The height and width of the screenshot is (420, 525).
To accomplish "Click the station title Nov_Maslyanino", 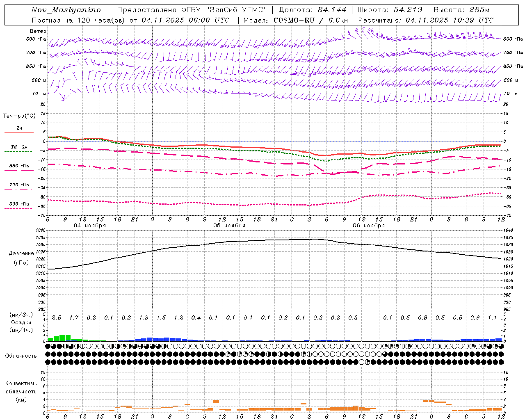I will coord(66,10).
